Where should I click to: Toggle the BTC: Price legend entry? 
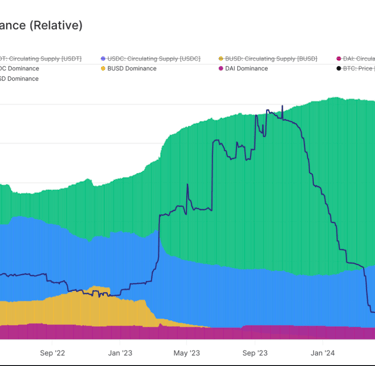point(356,69)
